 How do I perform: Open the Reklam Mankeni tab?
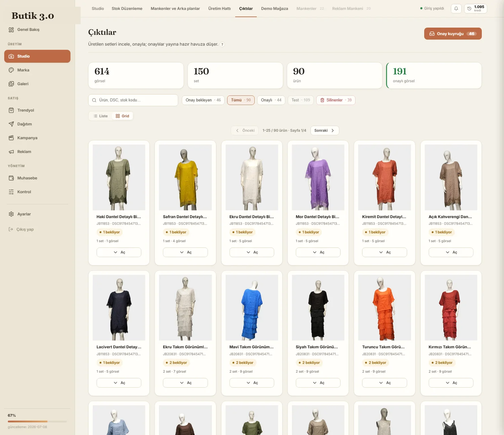click(x=351, y=8)
